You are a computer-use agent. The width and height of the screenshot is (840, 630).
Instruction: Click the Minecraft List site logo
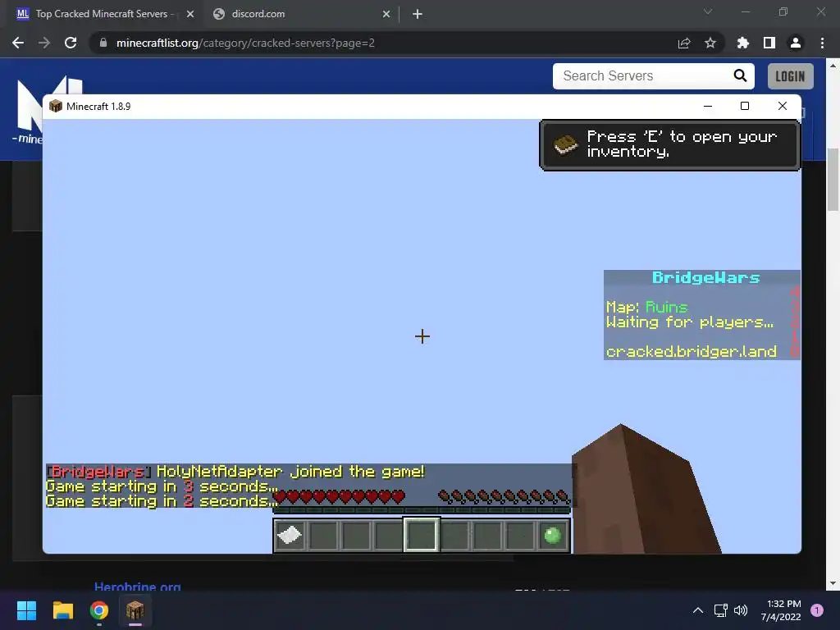point(30,110)
